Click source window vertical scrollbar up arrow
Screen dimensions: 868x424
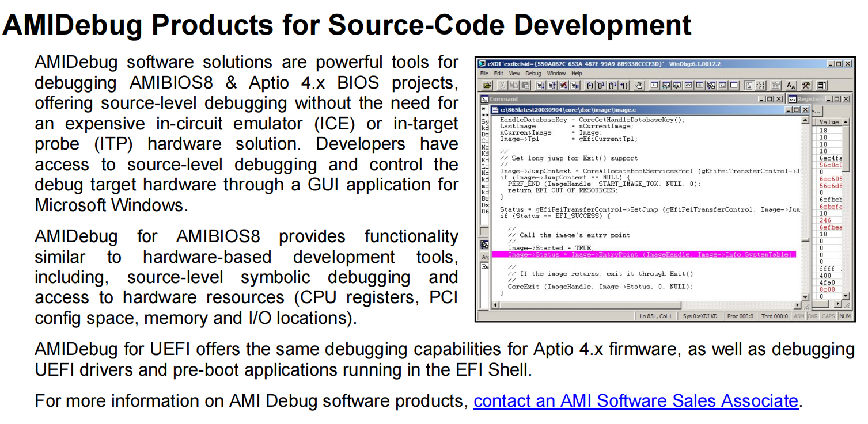pos(805,120)
